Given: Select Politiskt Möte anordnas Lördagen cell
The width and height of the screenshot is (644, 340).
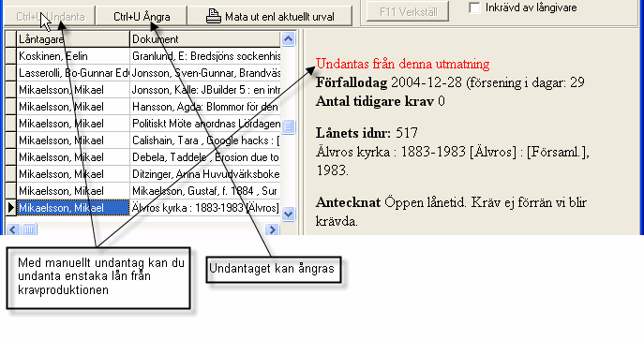Looking at the screenshot, I should click(x=205, y=124).
